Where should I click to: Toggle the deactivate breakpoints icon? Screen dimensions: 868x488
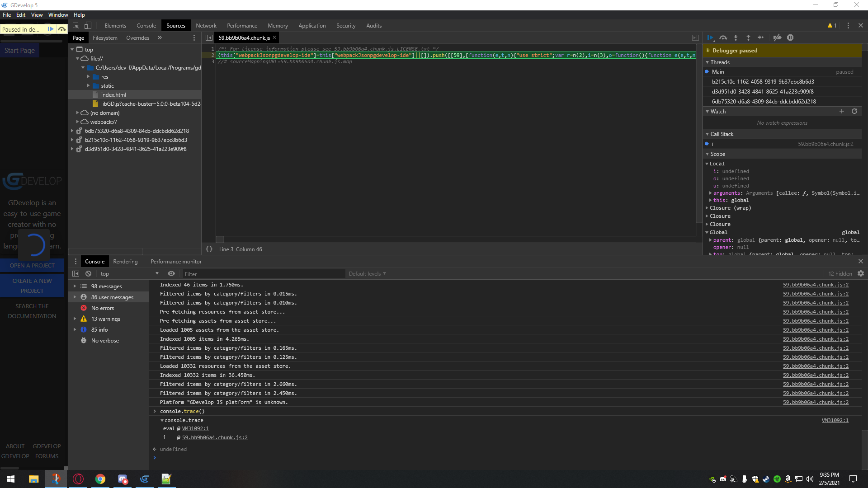click(778, 38)
